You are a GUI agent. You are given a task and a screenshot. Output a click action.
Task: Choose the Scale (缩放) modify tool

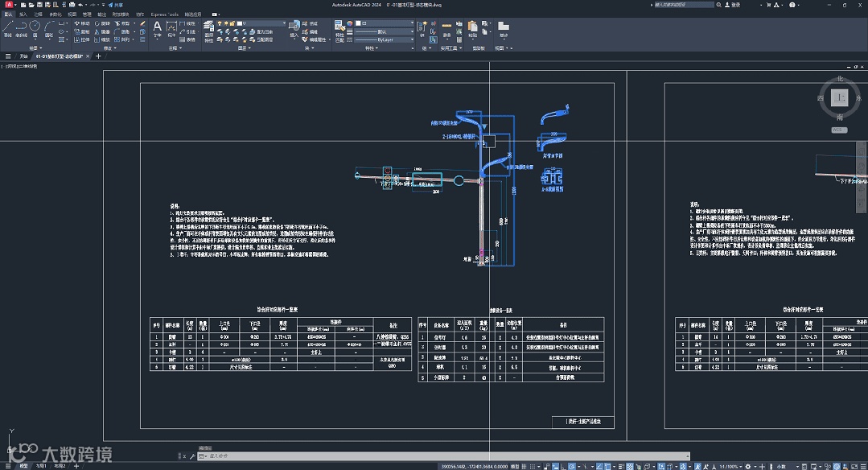(102, 40)
